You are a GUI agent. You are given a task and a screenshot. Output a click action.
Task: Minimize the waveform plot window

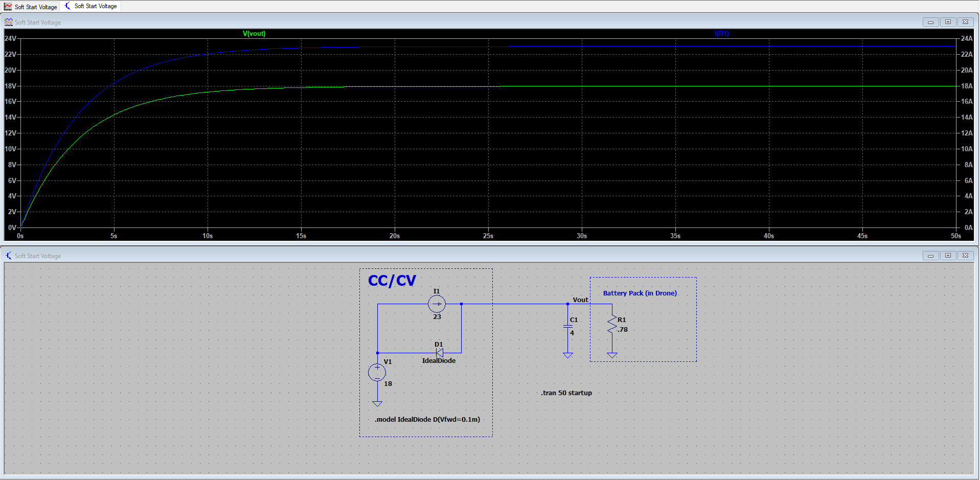coord(930,22)
